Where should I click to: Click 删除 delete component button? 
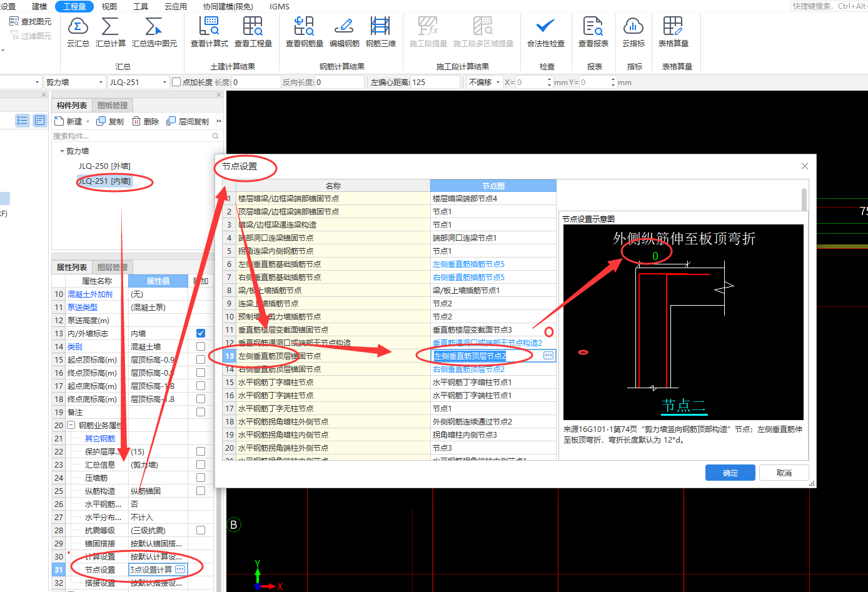click(x=145, y=121)
